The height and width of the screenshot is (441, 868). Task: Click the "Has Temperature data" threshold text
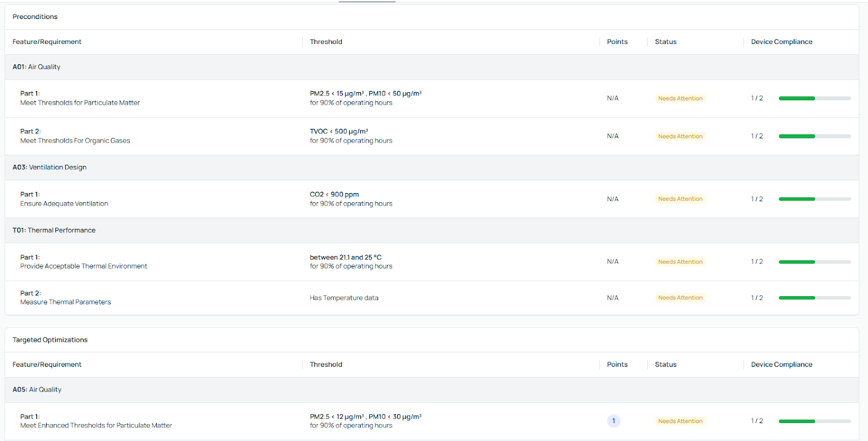point(344,298)
